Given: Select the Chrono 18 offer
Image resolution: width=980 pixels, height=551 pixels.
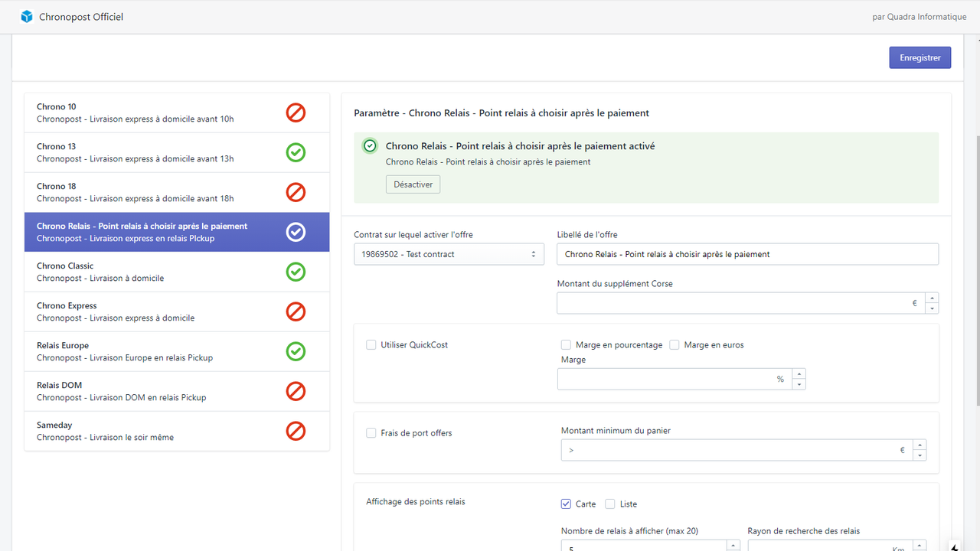Looking at the screenshot, I should pyautogui.click(x=177, y=193).
